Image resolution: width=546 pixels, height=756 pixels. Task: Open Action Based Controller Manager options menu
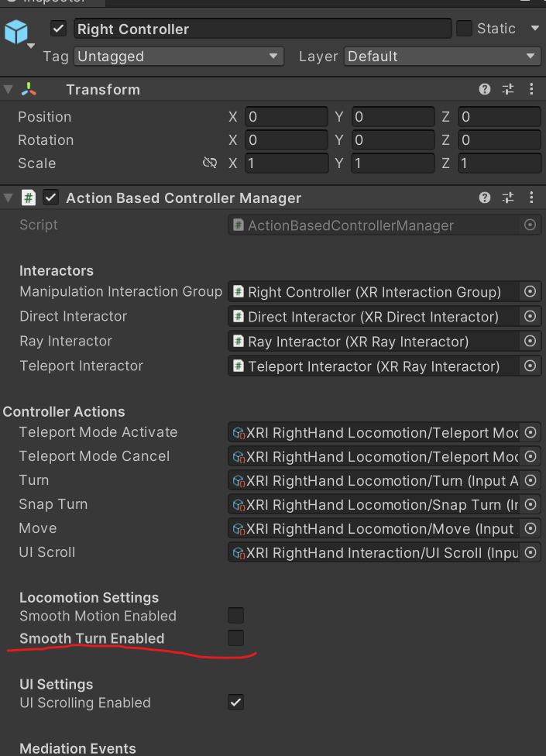pyautogui.click(x=531, y=198)
